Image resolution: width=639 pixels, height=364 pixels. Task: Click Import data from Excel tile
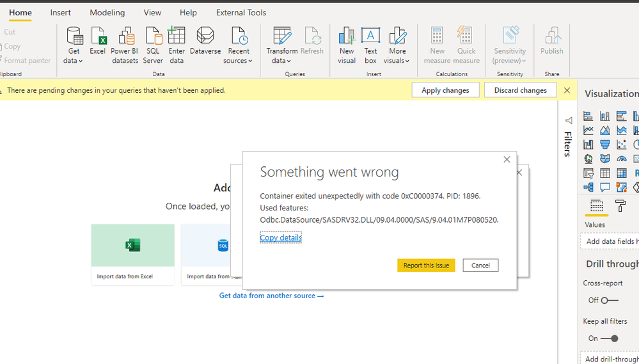[132, 254]
